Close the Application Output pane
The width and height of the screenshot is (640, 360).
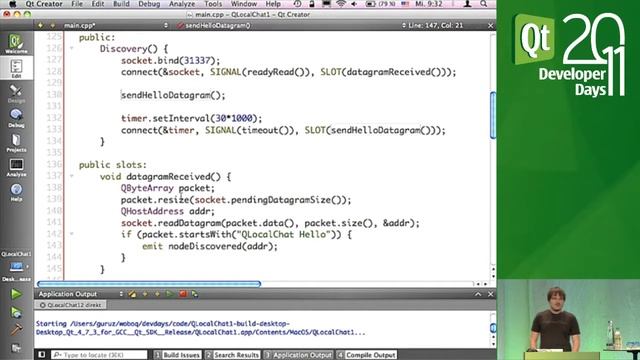tap(491, 294)
